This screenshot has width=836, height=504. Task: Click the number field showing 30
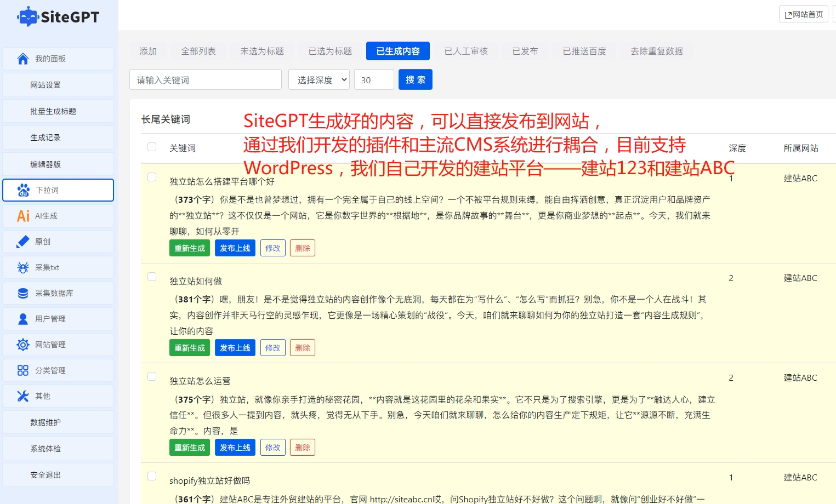click(374, 79)
